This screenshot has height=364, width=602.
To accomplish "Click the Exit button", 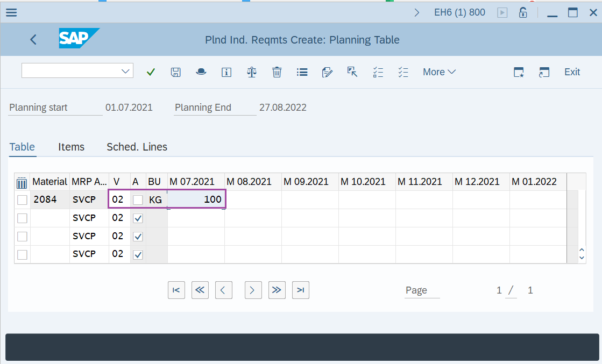I will (x=571, y=72).
